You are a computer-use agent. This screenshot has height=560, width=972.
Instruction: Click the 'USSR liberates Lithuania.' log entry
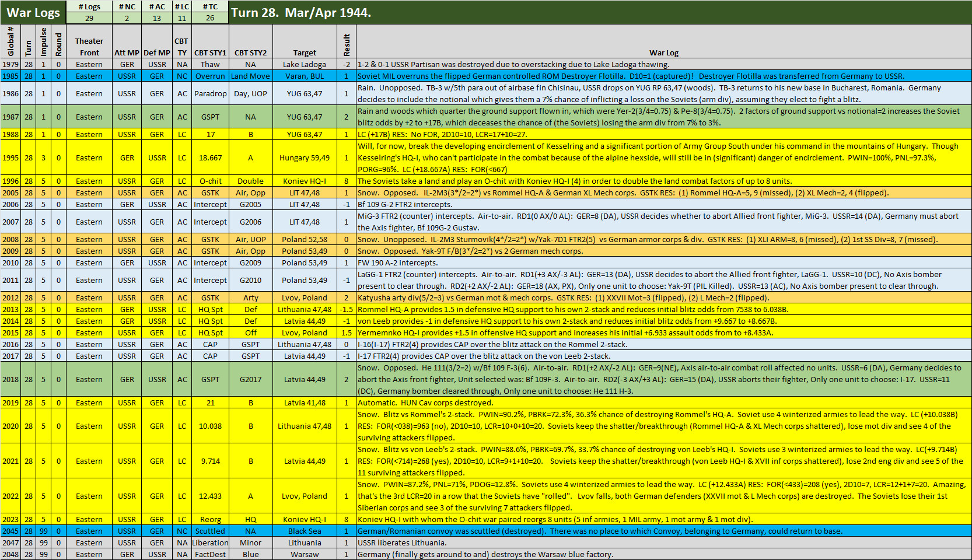coord(664,542)
